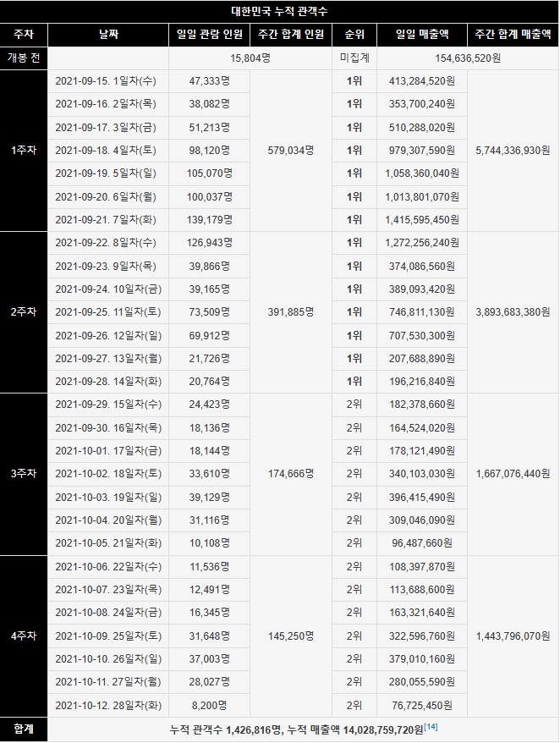This screenshot has width=560, height=743.
Task: Select the '개봉 전' row label
Action: [x=24, y=58]
